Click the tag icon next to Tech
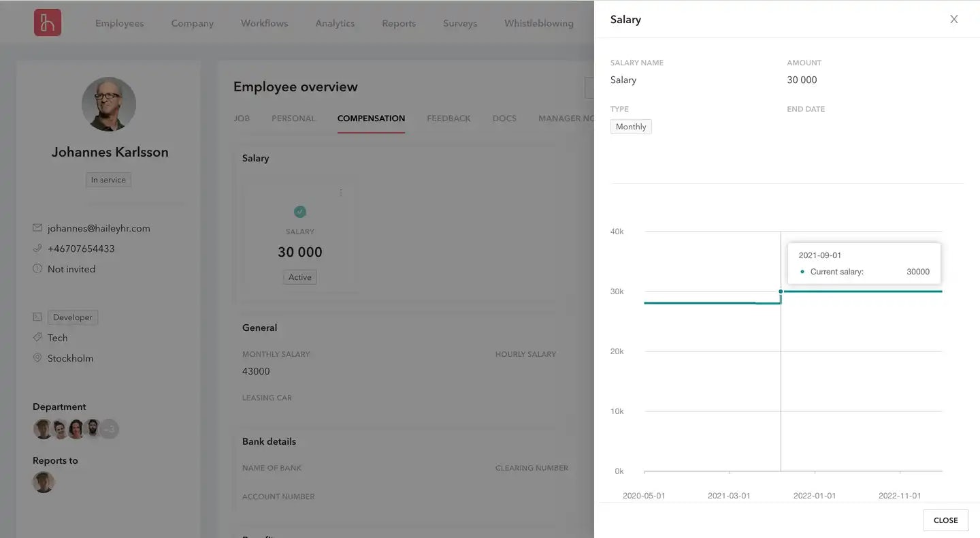 tap(37, 338)
